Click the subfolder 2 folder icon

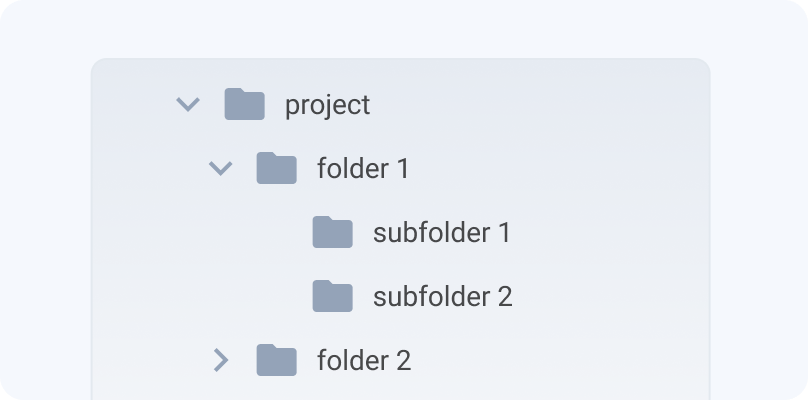(333, 296)
